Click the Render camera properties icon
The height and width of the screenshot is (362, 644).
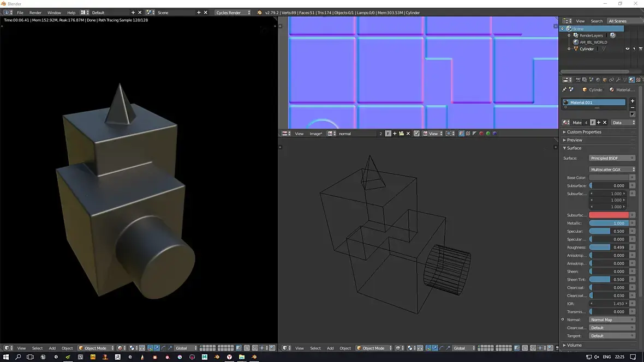pyautogui.click(x=578, y=80)
